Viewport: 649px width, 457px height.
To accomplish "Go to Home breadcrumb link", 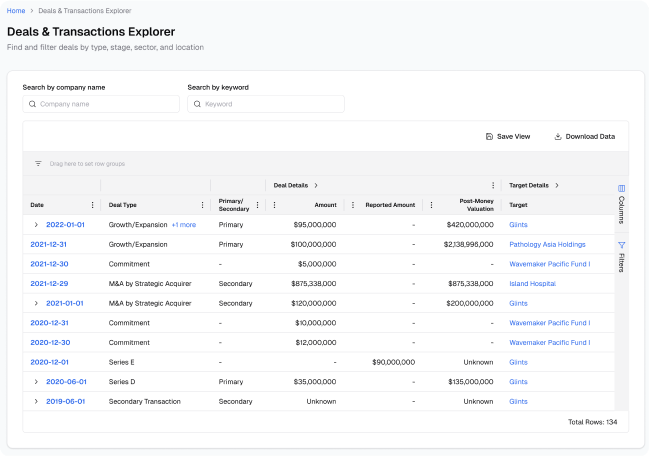I will click(x=16, y=10).
